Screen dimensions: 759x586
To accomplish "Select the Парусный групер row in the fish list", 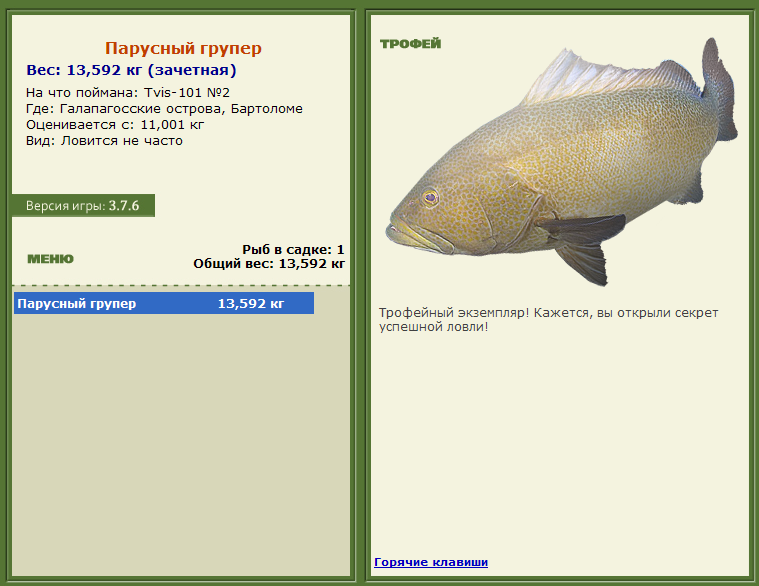I will [164, 303].
